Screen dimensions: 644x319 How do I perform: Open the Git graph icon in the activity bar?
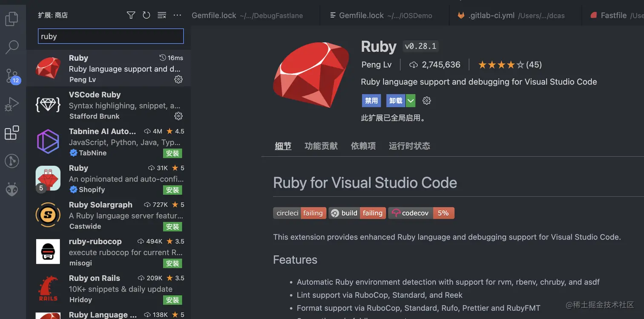11,161
